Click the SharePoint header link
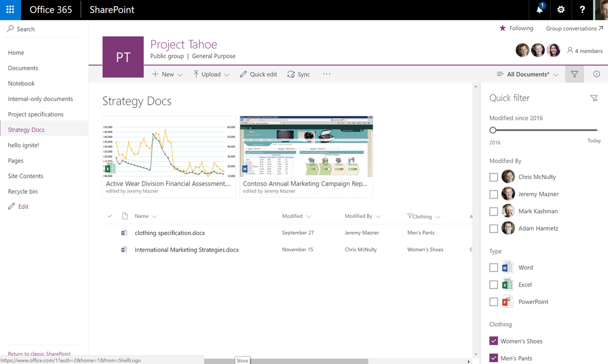Screen dimensions: 608x364 coord(111,10)
